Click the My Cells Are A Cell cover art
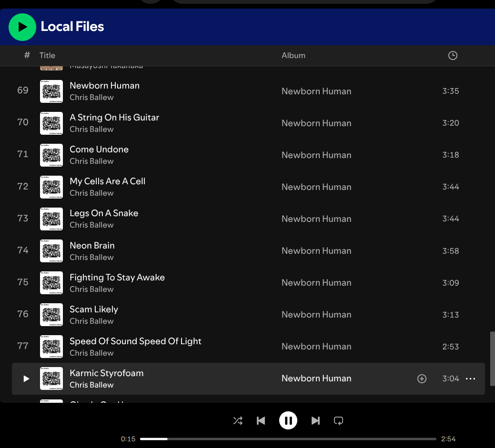 coord(51,187)
